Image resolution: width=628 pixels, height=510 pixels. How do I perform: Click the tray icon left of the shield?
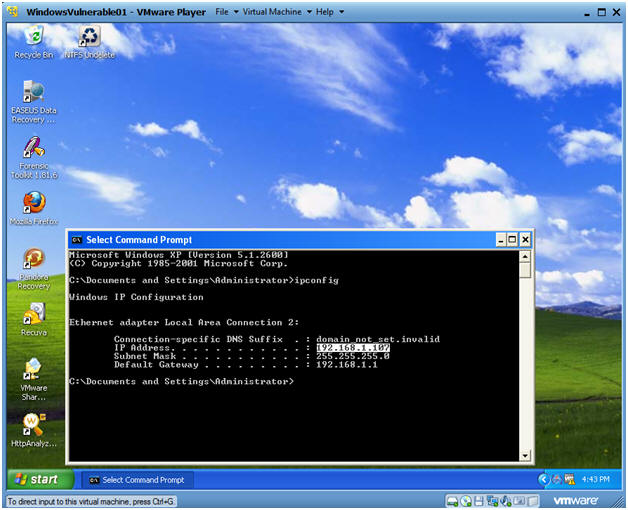tap(557, 479)
